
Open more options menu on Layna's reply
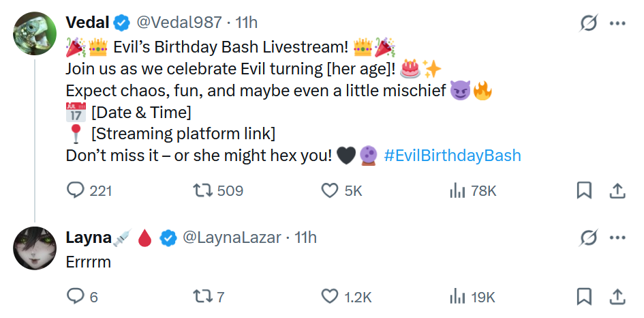pyautogui.click(x=617, y=238)
